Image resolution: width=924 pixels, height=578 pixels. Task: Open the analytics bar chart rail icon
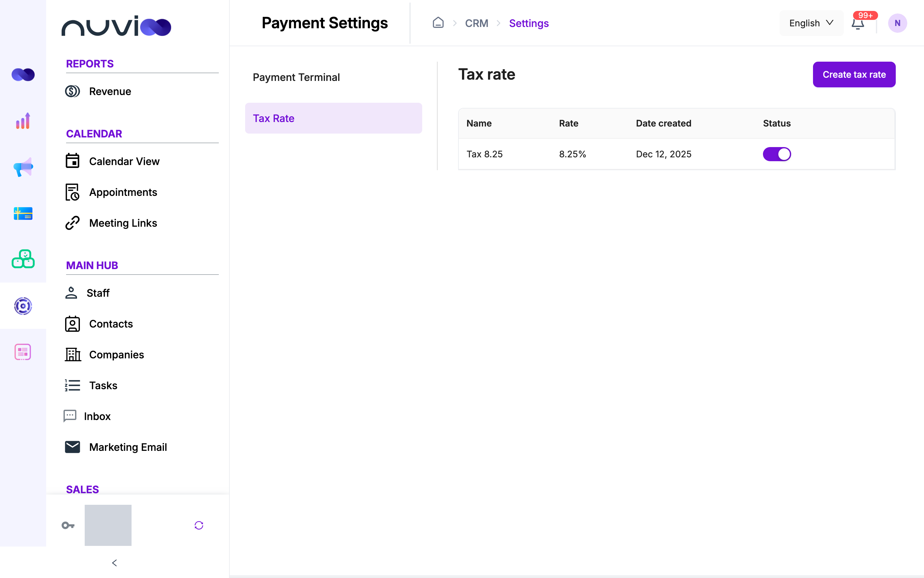point(23,121)
